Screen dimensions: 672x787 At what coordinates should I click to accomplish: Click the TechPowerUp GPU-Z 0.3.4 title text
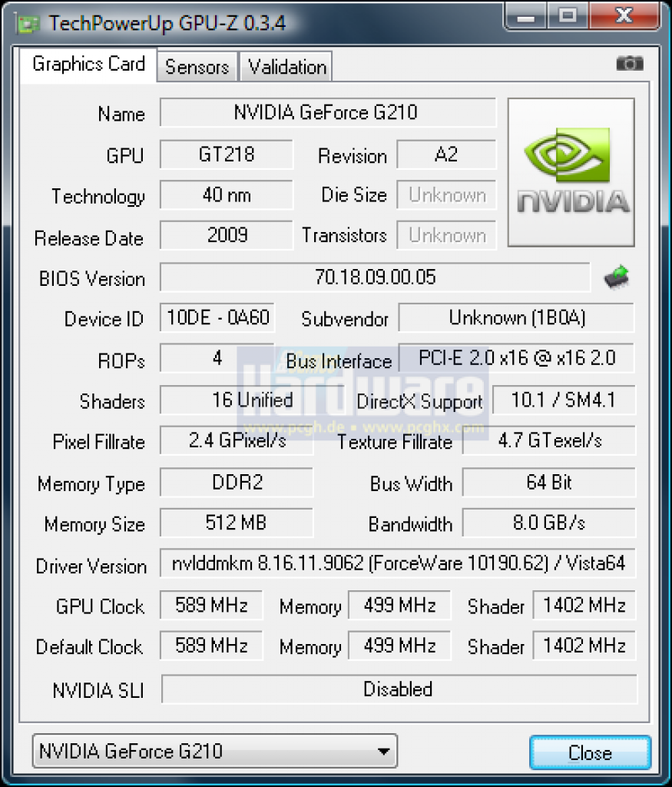(167, 24)
